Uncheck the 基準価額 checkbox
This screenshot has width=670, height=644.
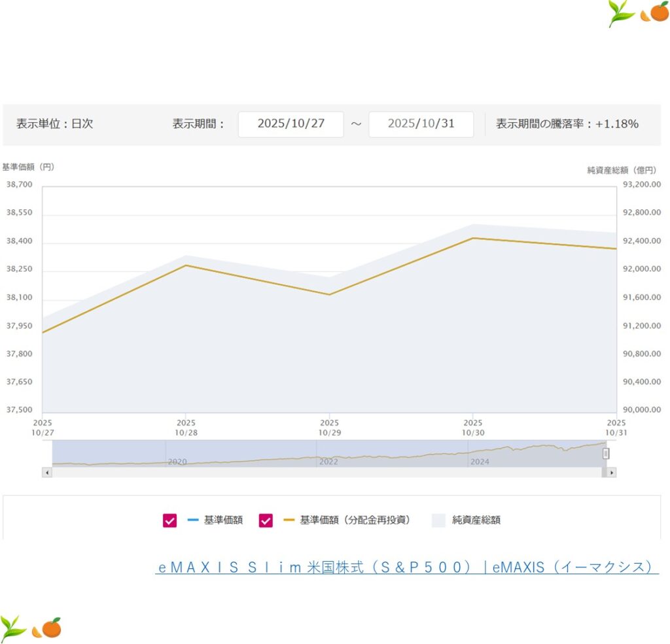(x=170, y=520)
